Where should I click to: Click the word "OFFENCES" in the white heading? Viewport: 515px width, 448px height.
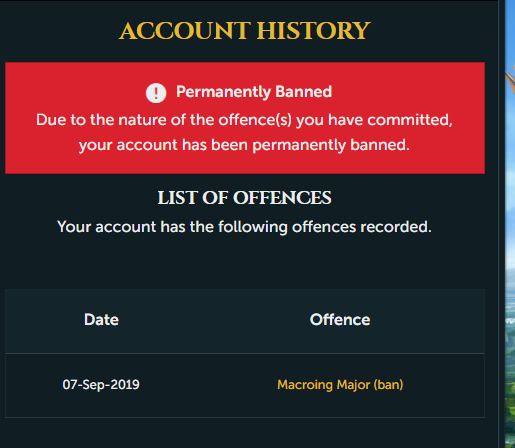coord(282,198)
